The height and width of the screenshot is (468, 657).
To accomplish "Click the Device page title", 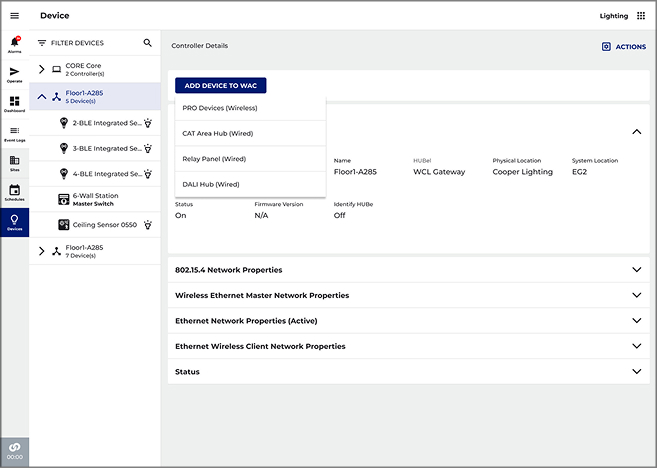I will click(54, 16).
